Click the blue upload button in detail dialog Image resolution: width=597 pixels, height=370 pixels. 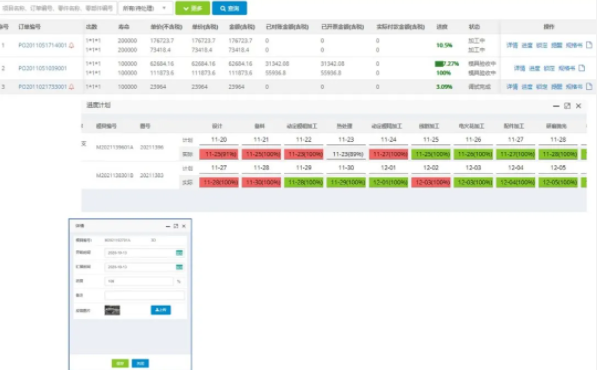[161, 310]
